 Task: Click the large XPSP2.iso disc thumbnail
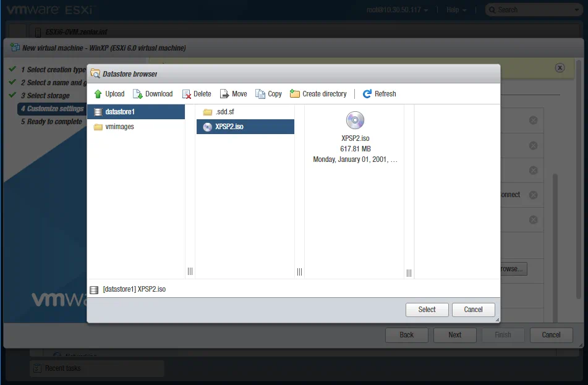(x=355, y=121)
